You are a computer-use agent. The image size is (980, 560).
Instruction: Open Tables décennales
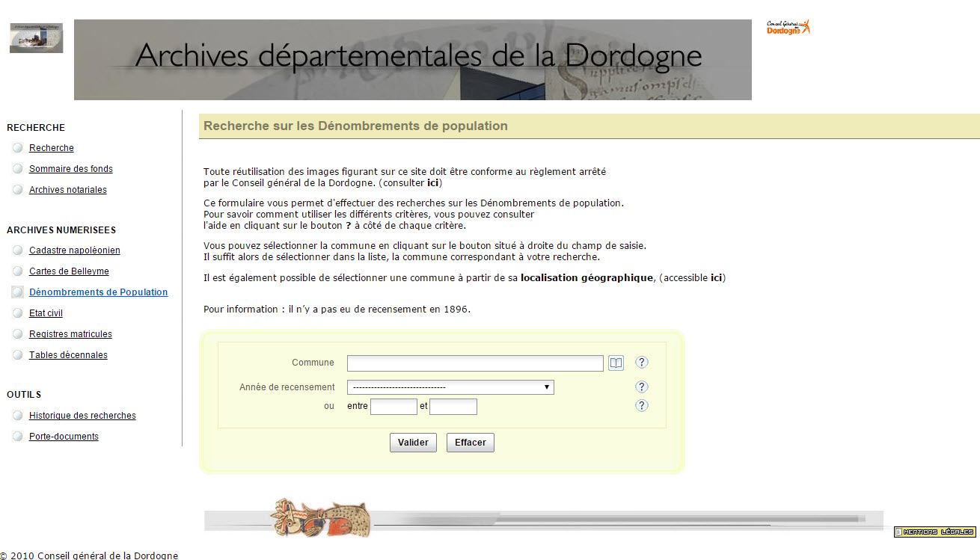(68, 355)
